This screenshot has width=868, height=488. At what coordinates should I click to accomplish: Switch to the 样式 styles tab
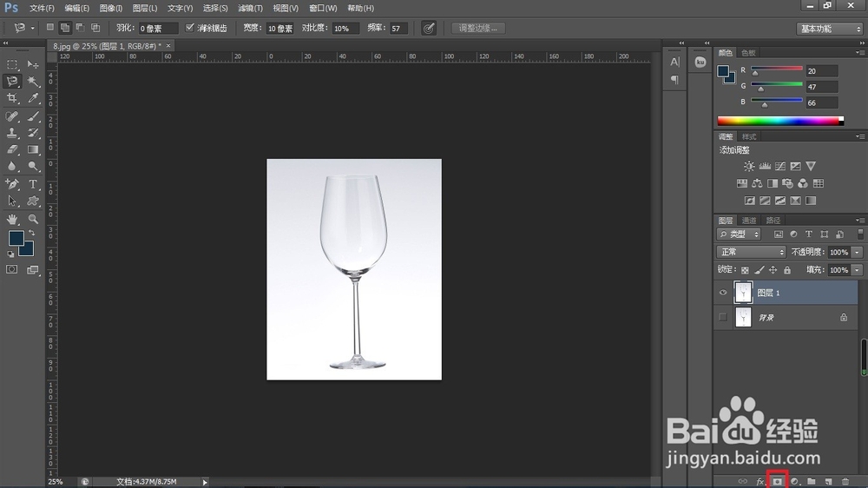click(749, 136)
